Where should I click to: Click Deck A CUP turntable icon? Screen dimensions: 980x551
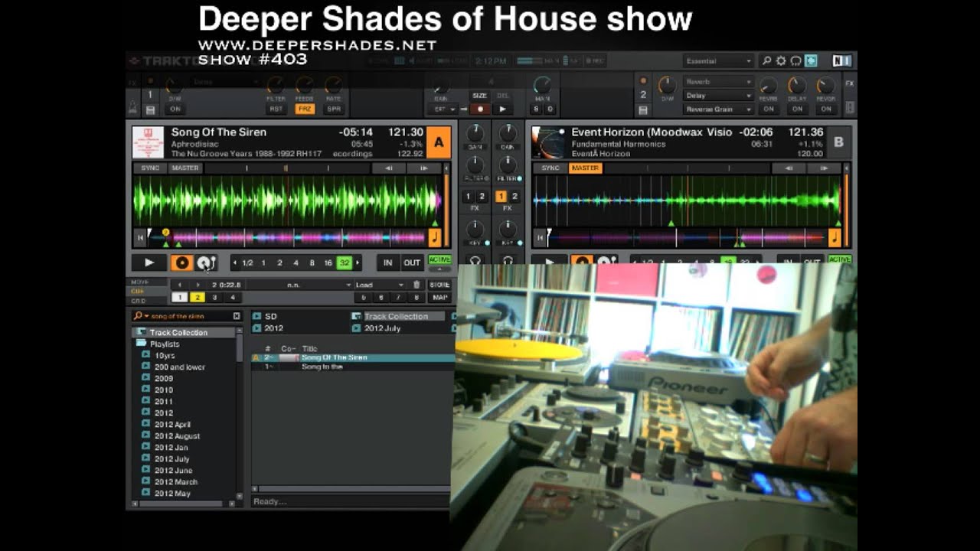point(206,262)
